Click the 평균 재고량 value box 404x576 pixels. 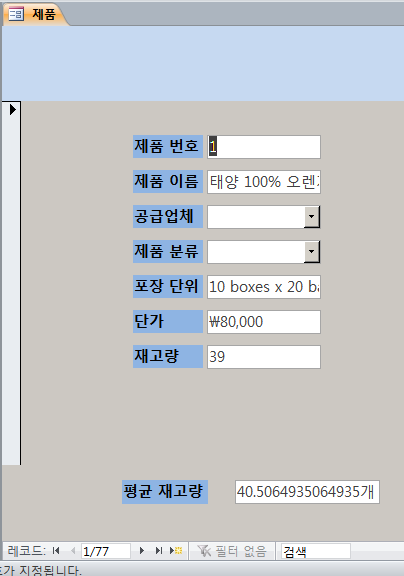[307, 492]
